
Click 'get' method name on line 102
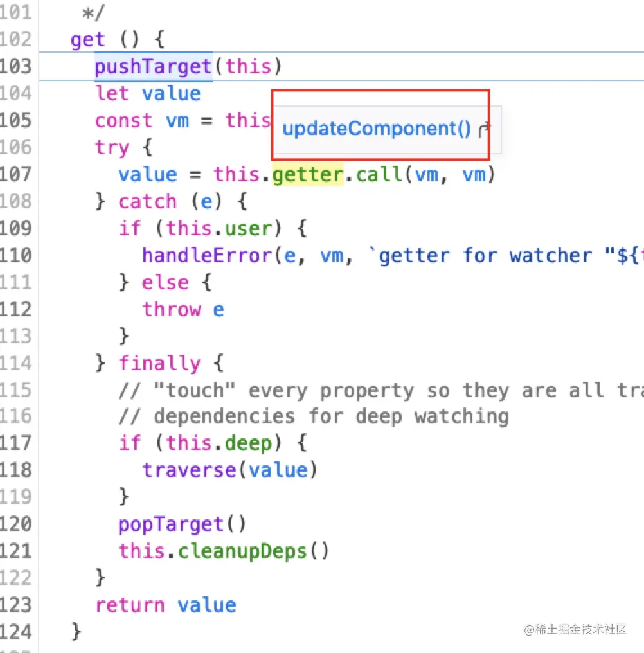pos(88,40)
